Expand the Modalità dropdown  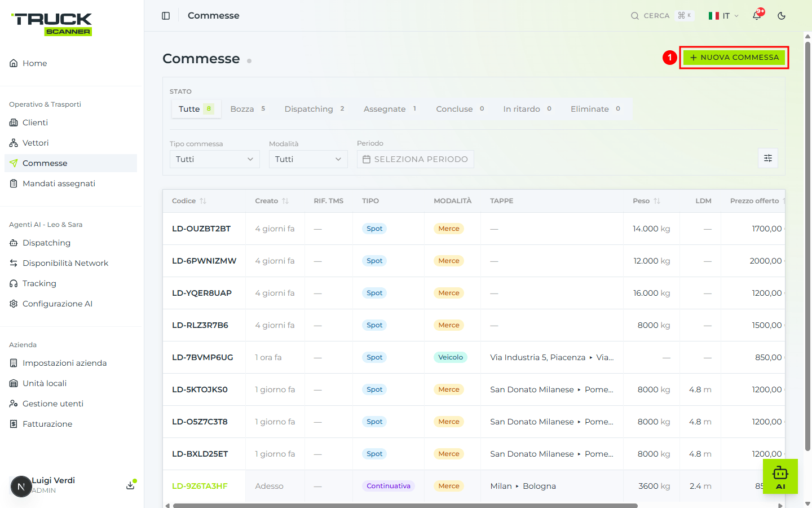coord(308,159)
